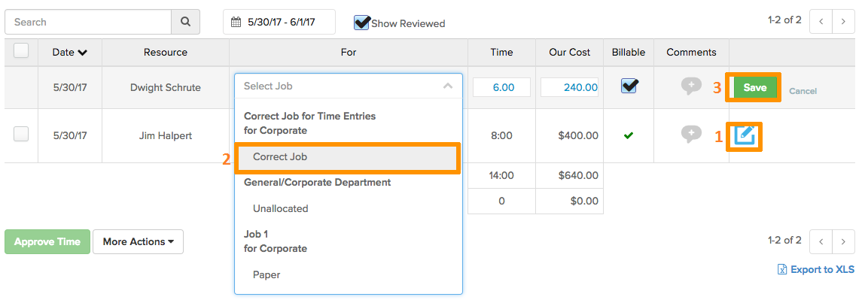868x306 pixels.
Task: Sort by the Date column arrow
Action: tap(83, 53)
